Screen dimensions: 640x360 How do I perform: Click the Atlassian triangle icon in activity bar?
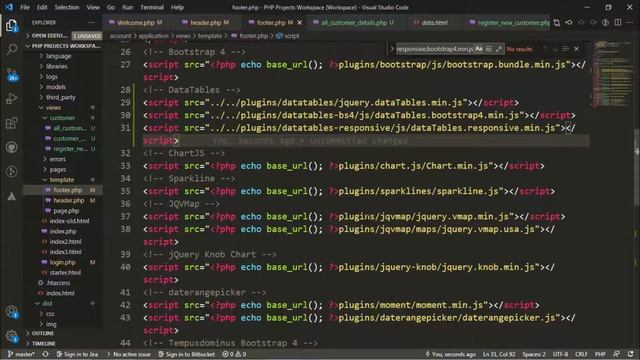pos(11,196)
